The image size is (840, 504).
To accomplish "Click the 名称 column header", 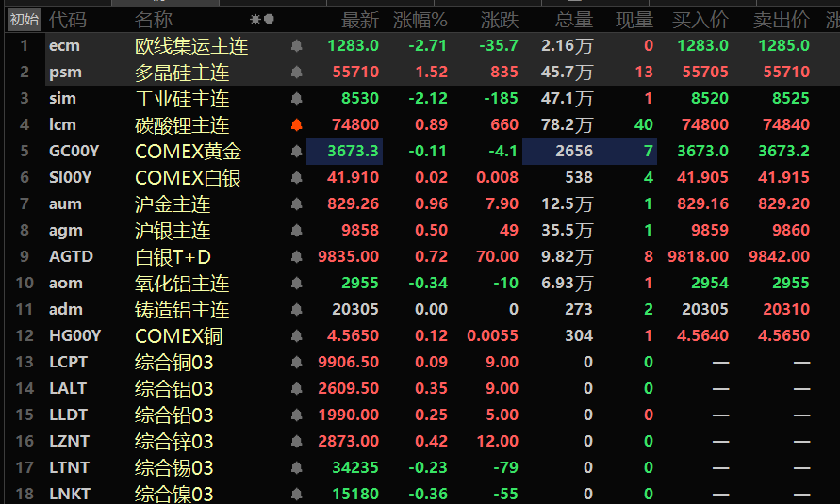I will pos(154,19).
